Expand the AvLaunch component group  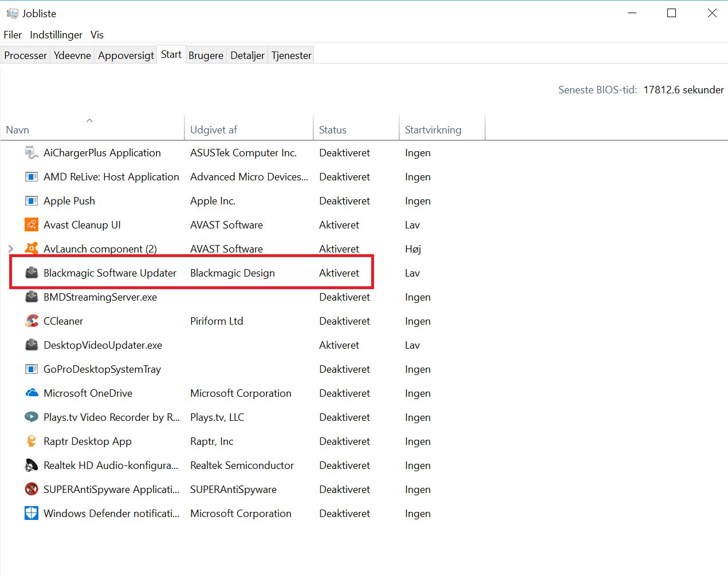pyautogui.click(x=10, y=249)
